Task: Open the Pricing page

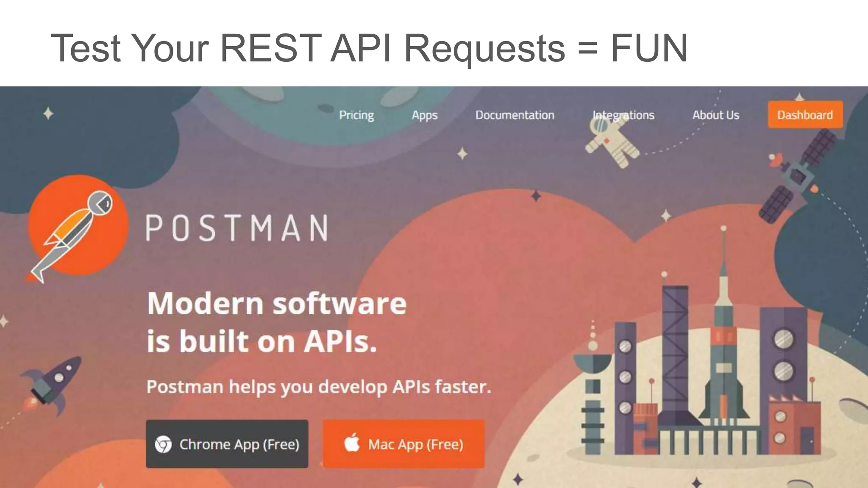Action: pyautogui.click(x=356, y=115)
